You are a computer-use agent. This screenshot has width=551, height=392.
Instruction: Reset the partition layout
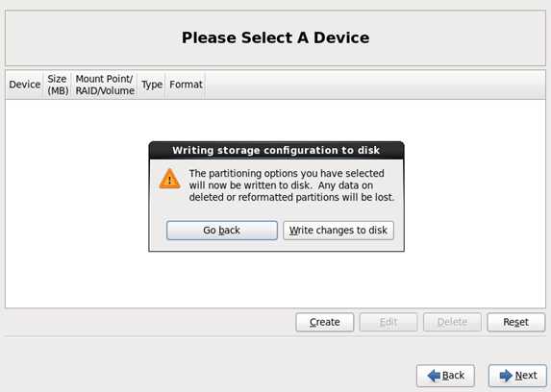515,322
